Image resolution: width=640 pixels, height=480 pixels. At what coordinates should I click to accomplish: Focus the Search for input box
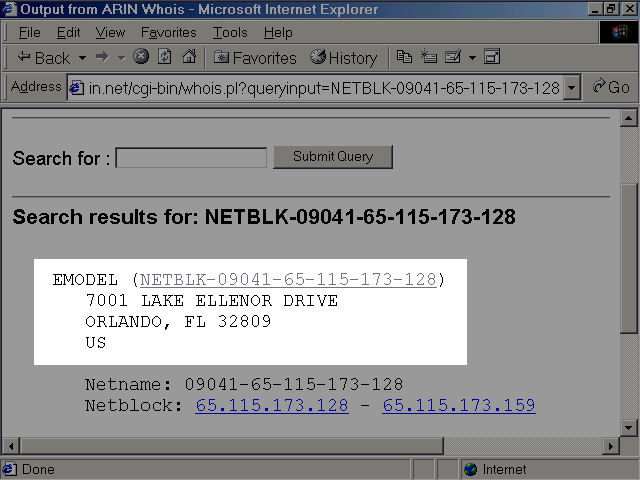pyautogui.click(x=191, y=158)
